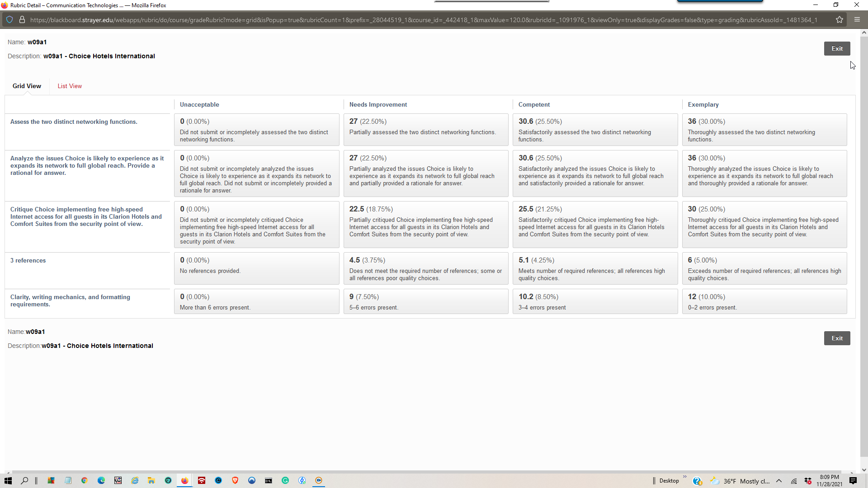
Task: Click the taskbar clock showing 8:09 PM
Action: [829, 481]
